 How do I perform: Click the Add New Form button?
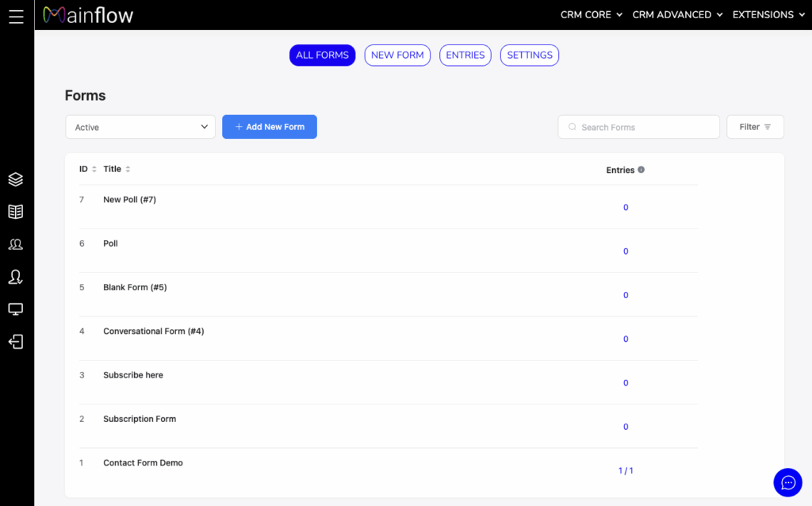(270, 127)
